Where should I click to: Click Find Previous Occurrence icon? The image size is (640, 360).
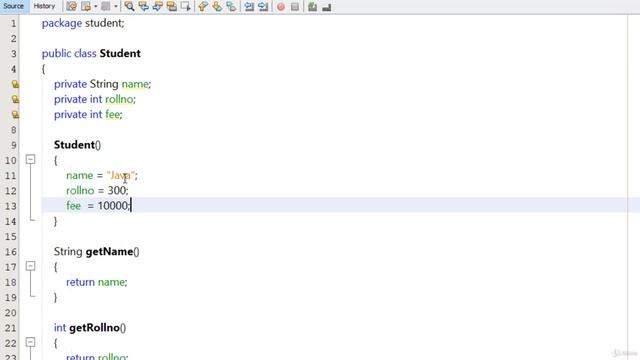(x=143, y=7)
